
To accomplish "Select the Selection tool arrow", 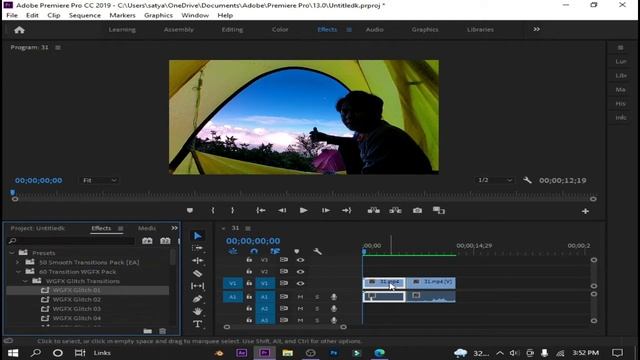I will 198,236.
